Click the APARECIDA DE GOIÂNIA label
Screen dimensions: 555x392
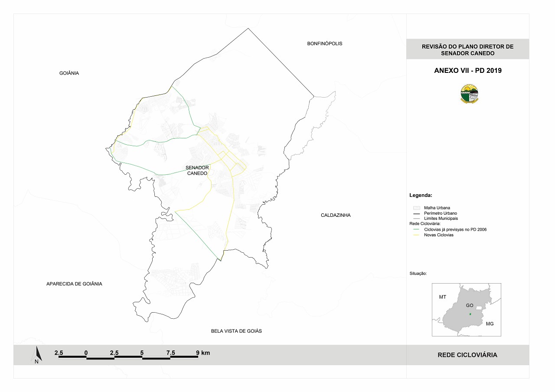(x=75, y=284)
